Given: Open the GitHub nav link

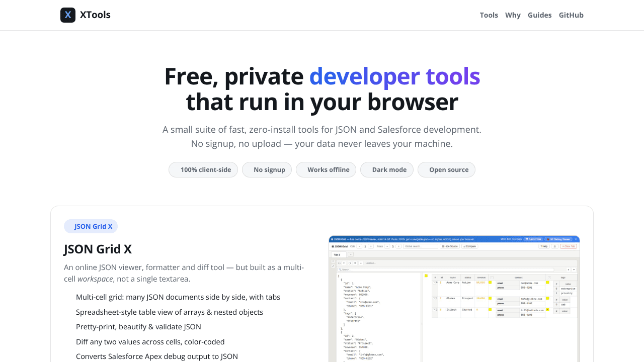Looking at the screenshot, I should point(571,15).
